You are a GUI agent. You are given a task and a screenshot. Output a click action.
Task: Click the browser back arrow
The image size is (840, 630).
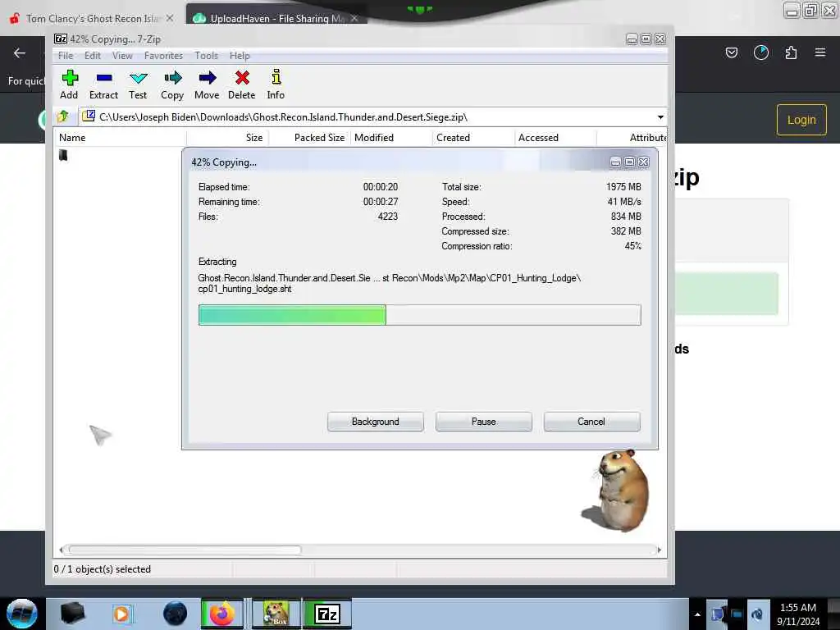click(20, 52)
